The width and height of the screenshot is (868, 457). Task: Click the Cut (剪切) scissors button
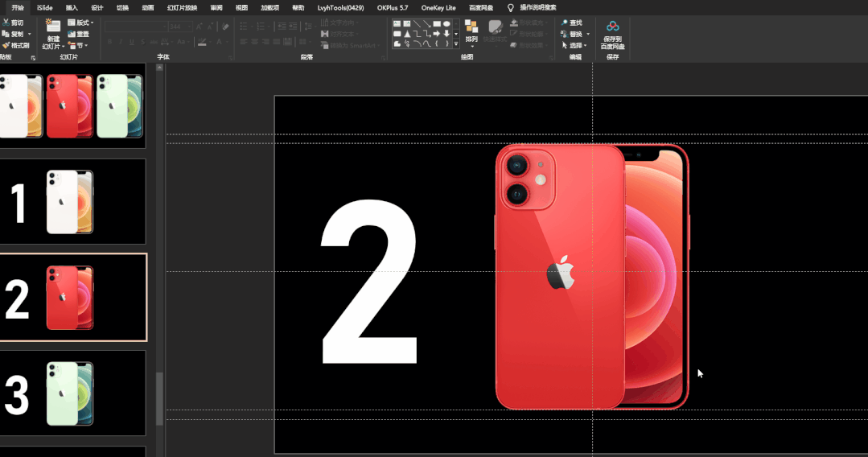(13, 23)
